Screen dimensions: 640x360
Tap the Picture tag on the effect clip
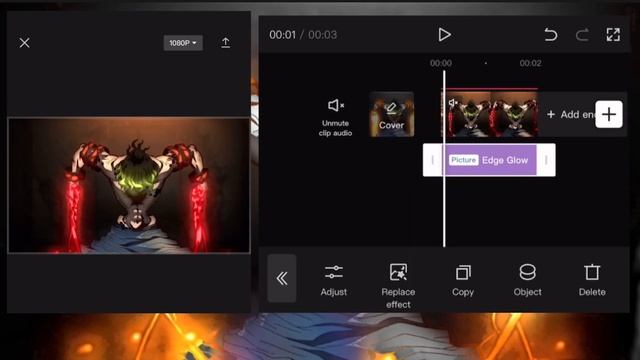pos(463,160)
